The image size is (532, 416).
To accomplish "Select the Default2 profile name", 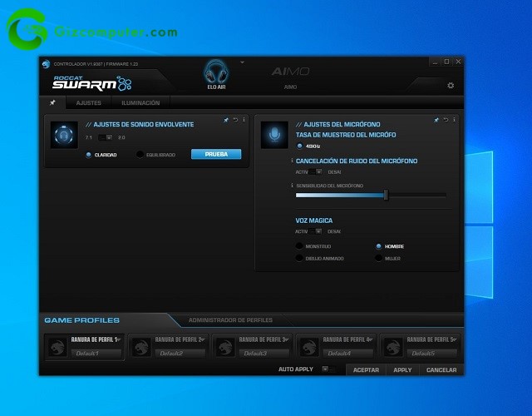I will point(180,353).
